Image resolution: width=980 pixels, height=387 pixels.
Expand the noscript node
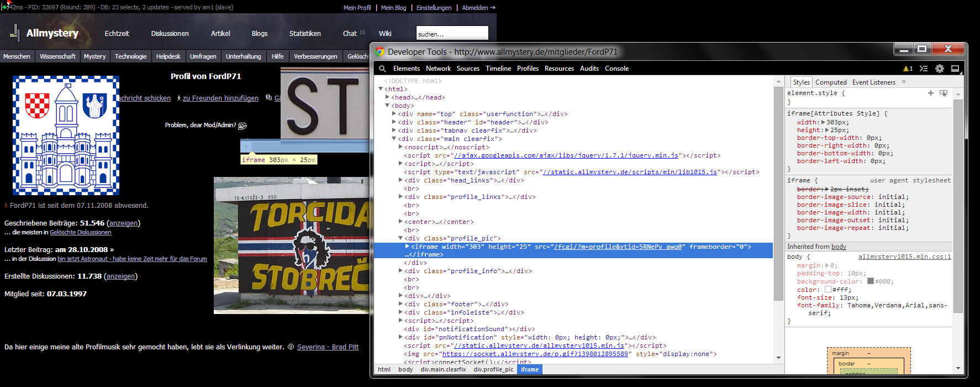coord(401,147)
